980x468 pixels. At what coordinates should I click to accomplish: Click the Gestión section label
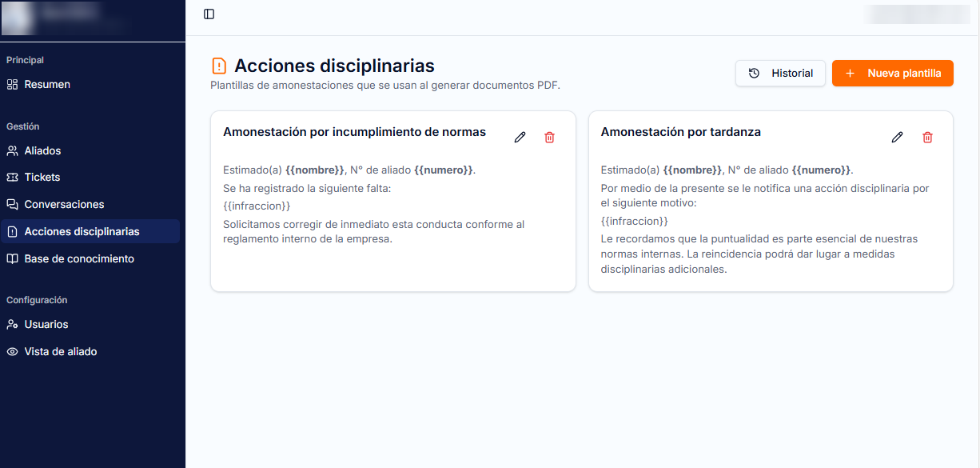pyautogui.click(x=22, y=126)
